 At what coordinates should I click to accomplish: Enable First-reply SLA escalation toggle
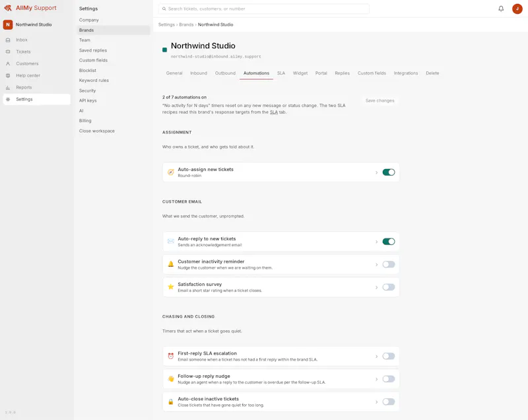coord(389,357)
